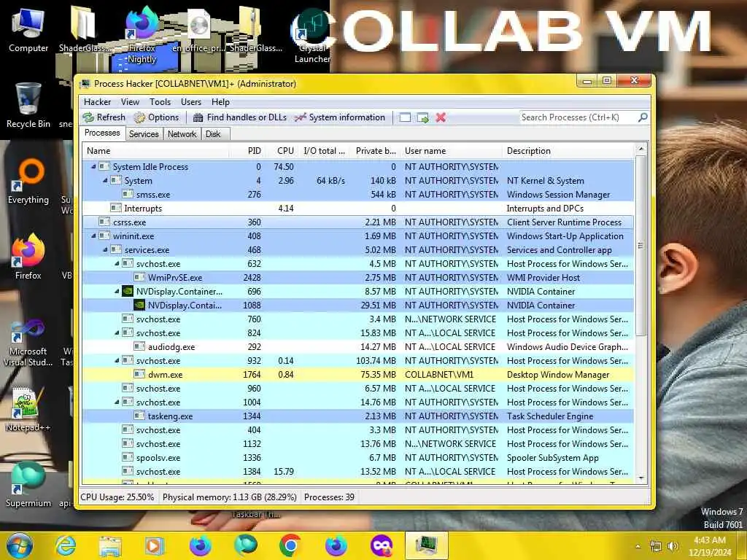747x560 pixels.
Task: Click the Notepad++ desktop shortcut
Action: pos(28,410)
